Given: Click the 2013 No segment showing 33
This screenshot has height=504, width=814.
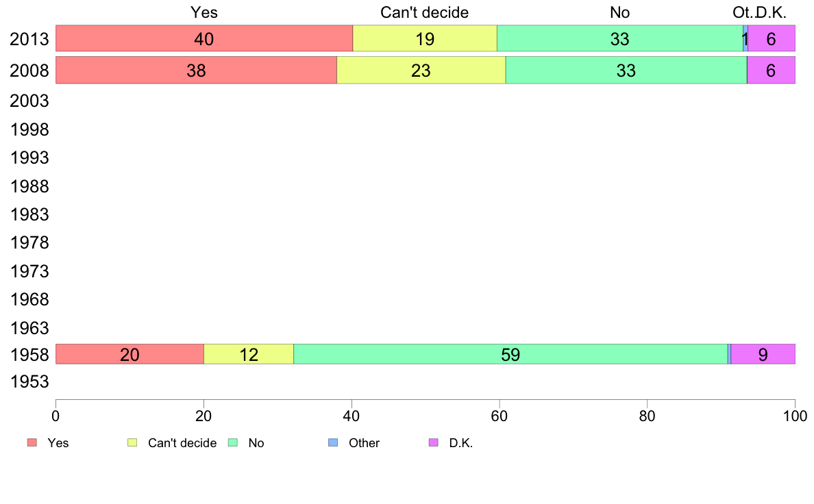Looking at the screenshot, I should 620,38.
